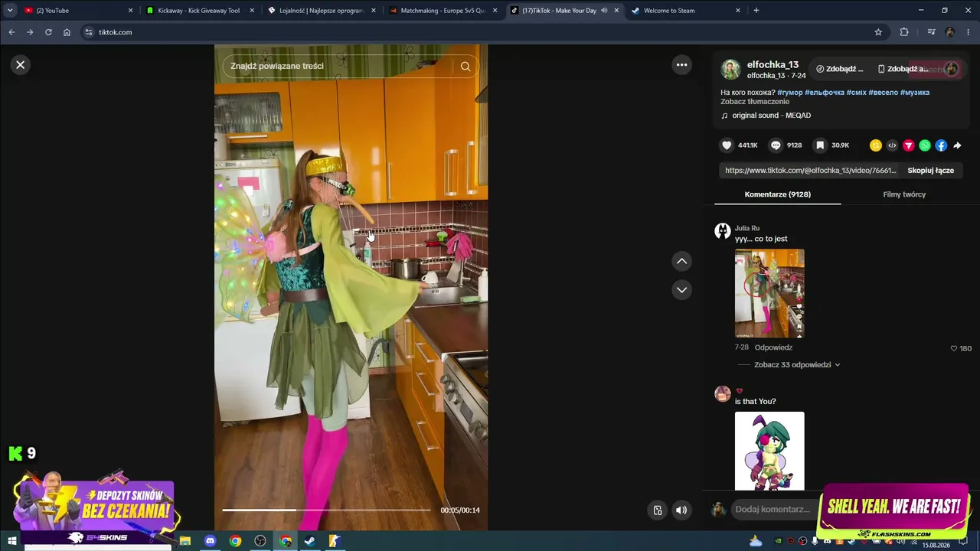Click first Zdobądź button with TikTok icon
Image resolution: width=980 pixels, height=551 pixels.
coord(840,69)
